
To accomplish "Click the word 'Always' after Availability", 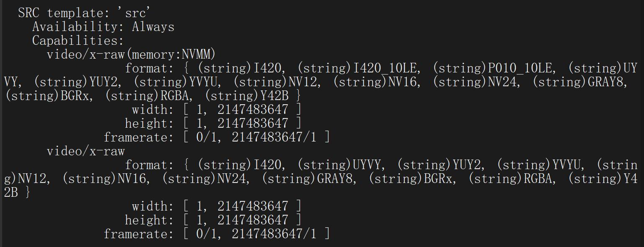I will (153, 27).
